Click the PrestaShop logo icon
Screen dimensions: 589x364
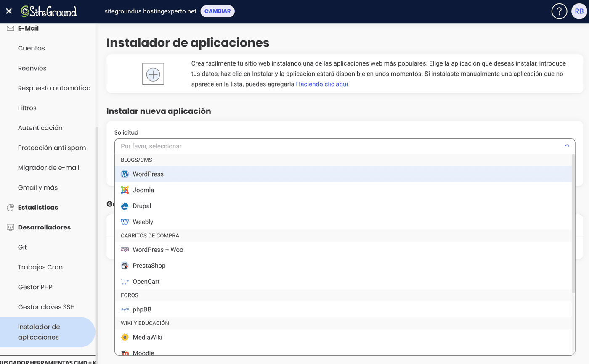click(125, 266)
